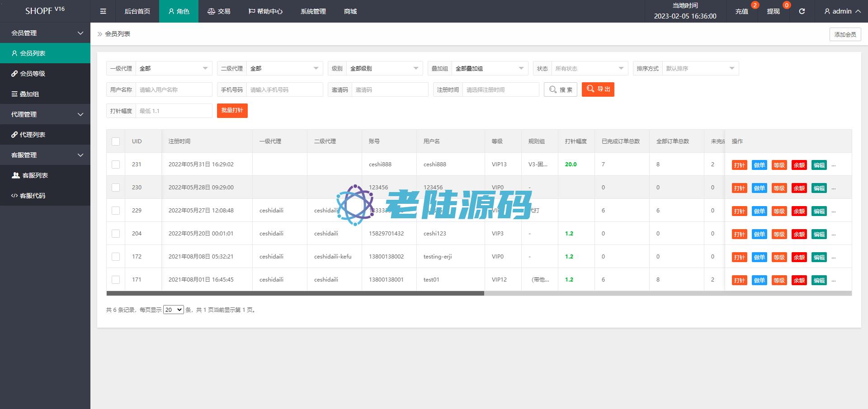
Task: Click the 添加会员 button
Action: tap(845, 34)
